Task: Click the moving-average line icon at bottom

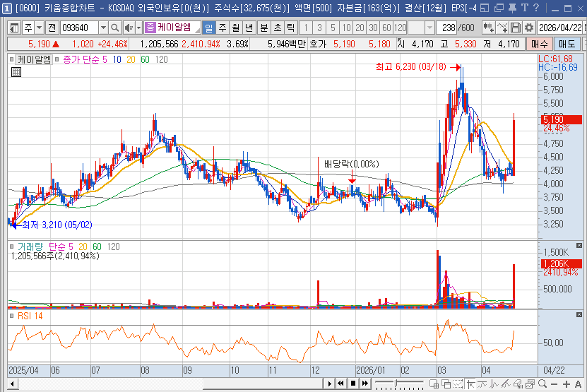Action: (482, 384)
